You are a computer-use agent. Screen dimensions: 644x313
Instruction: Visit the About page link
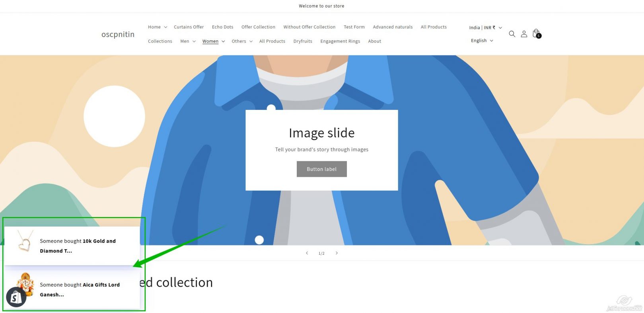(374, 41)
